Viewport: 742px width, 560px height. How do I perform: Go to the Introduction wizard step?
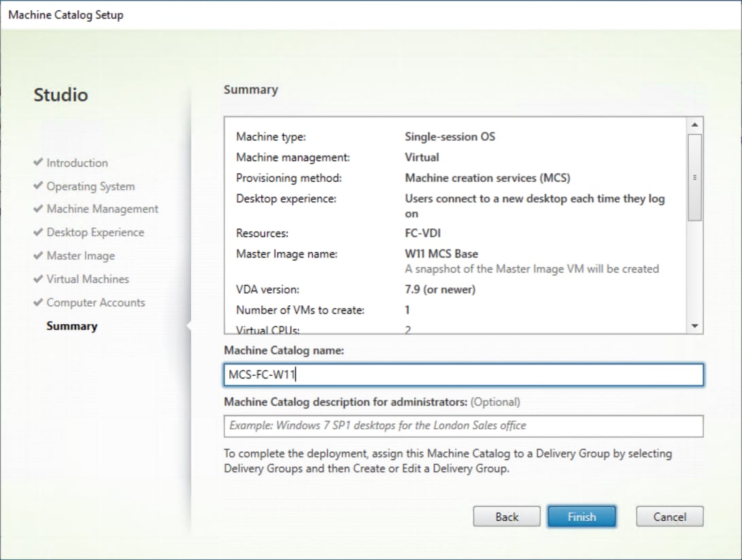coord(77,162)
